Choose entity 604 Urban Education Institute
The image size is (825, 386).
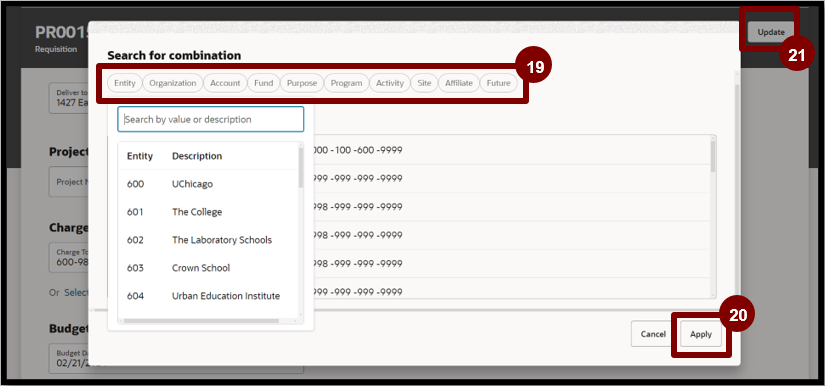tap(208, 296)
